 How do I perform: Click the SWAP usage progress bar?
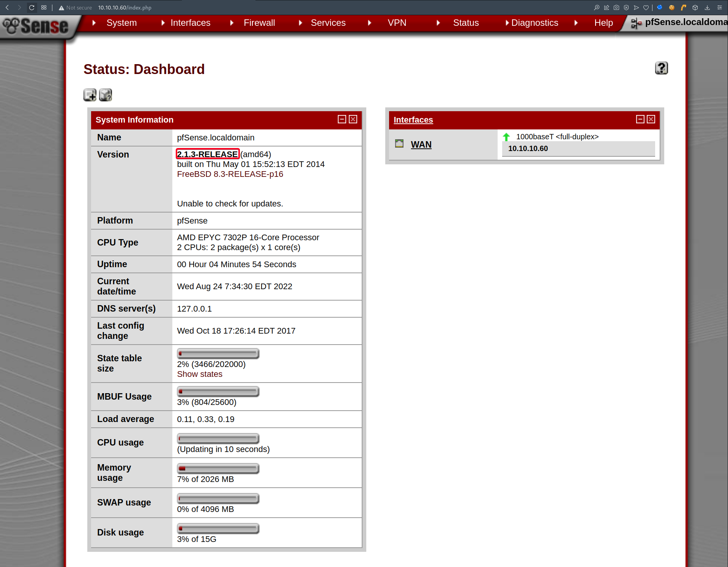[x=218, y=499]
